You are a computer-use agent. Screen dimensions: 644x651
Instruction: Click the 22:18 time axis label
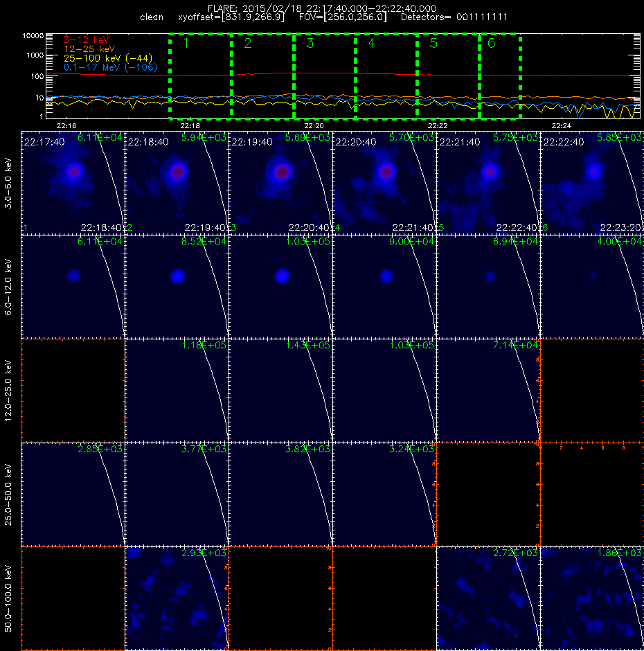pyautogui.click(x=190, y=125)
